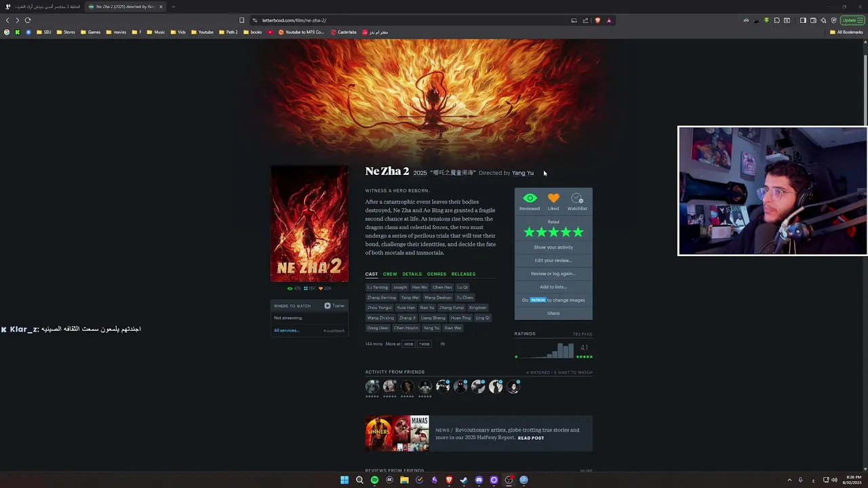Open a new browser tab
Image resolution: width=868 pixels, height=488 pixels.
pyautogui.click(x=173, y=7)
